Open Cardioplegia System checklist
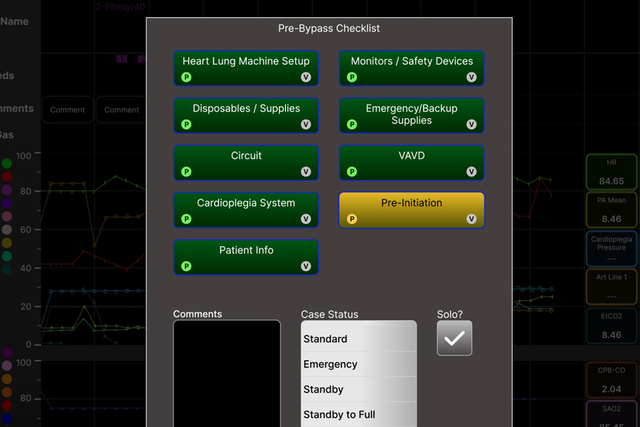Screen dimensions: 640x427 (x=246, y=210)
